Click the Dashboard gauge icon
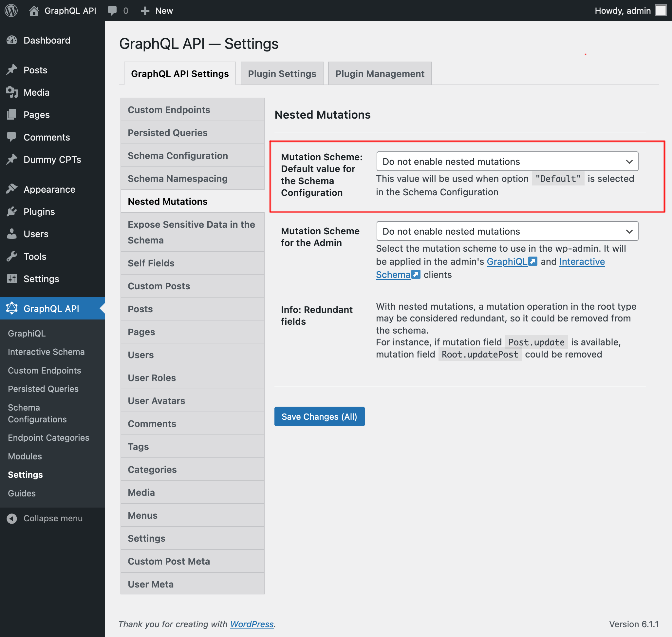The image size is (672, 637). click(x=12, y=40)
